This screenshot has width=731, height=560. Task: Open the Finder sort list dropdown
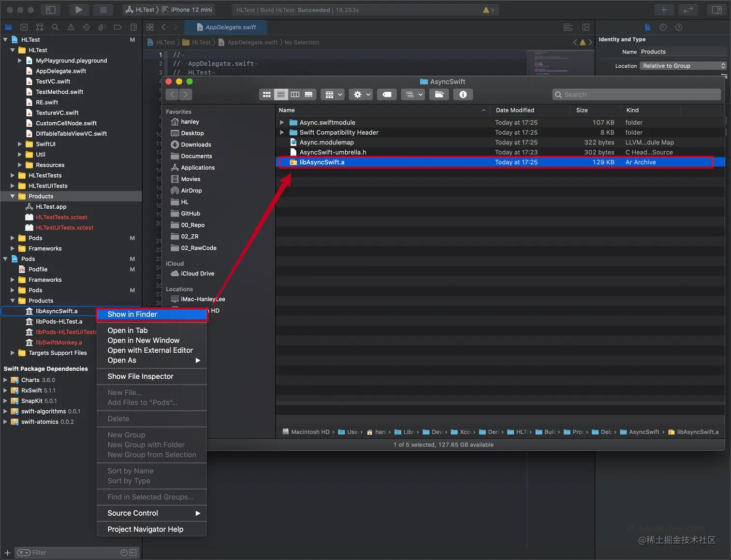(x=414, y=95)
